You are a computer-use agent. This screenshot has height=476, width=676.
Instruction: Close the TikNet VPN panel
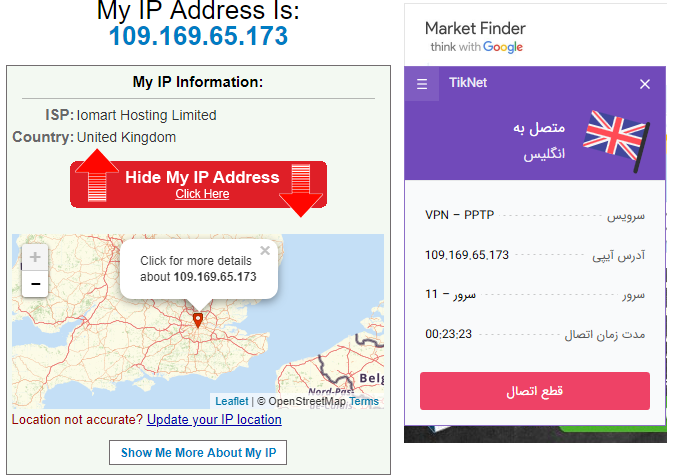point(645,84)
